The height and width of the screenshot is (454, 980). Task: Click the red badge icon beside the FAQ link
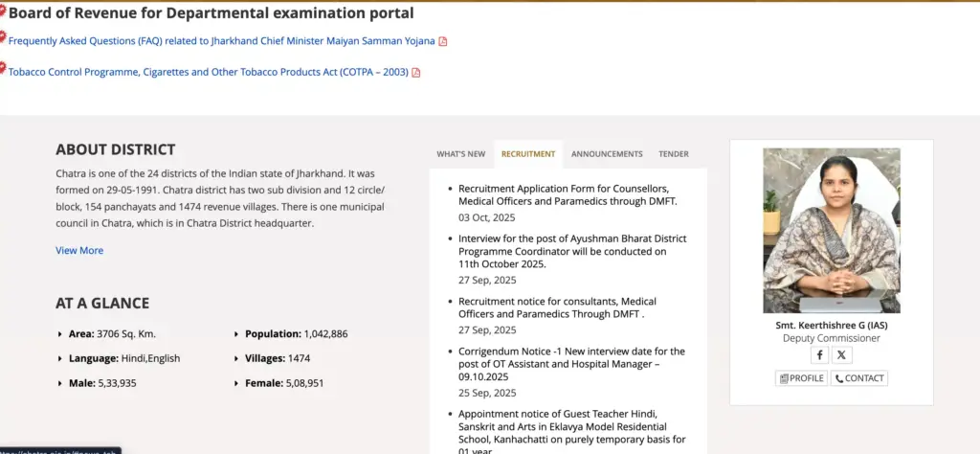pos(3,36)
